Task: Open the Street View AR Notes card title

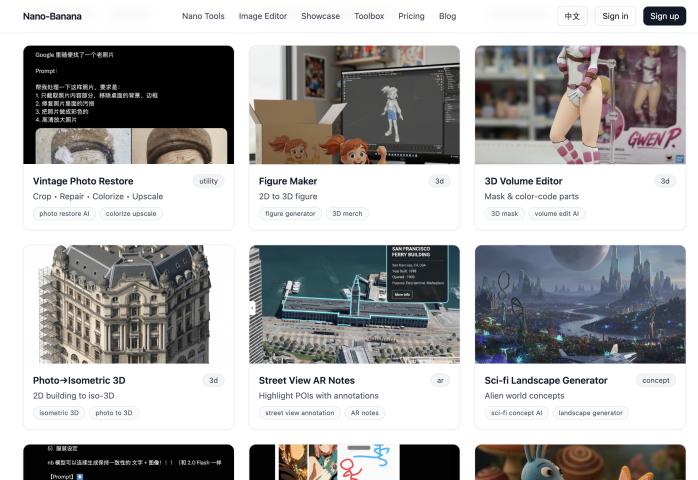Action: point(308,380)
